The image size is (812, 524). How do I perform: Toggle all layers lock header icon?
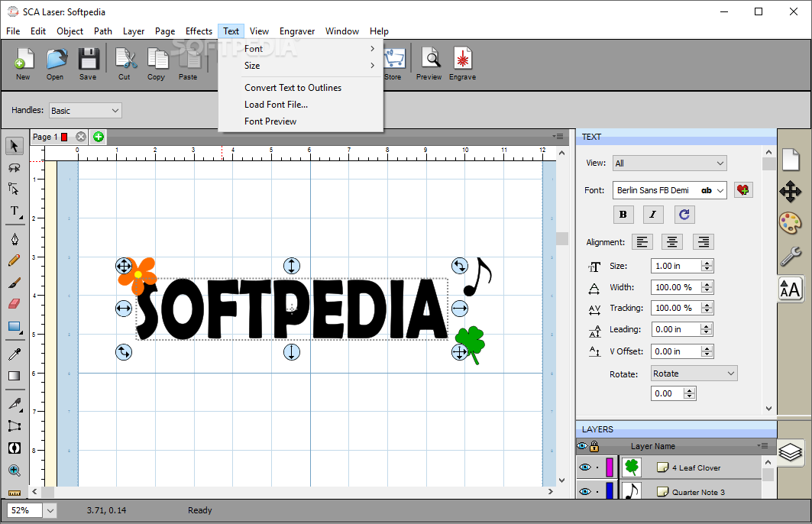tap(594, 446)
